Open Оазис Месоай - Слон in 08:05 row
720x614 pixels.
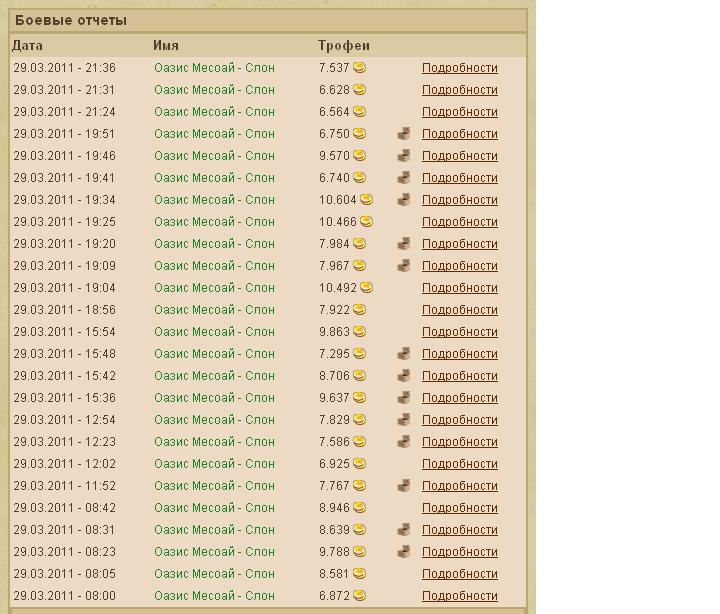pos(214,574)
